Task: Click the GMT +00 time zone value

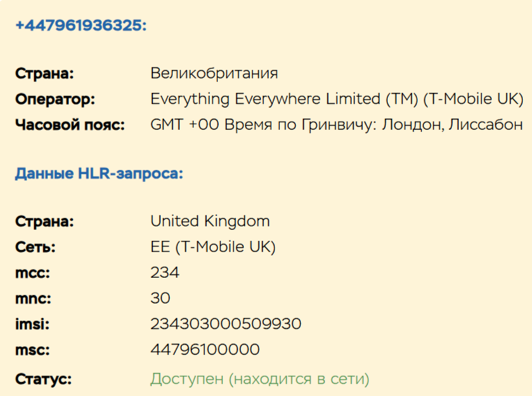Action: (336, 125)
